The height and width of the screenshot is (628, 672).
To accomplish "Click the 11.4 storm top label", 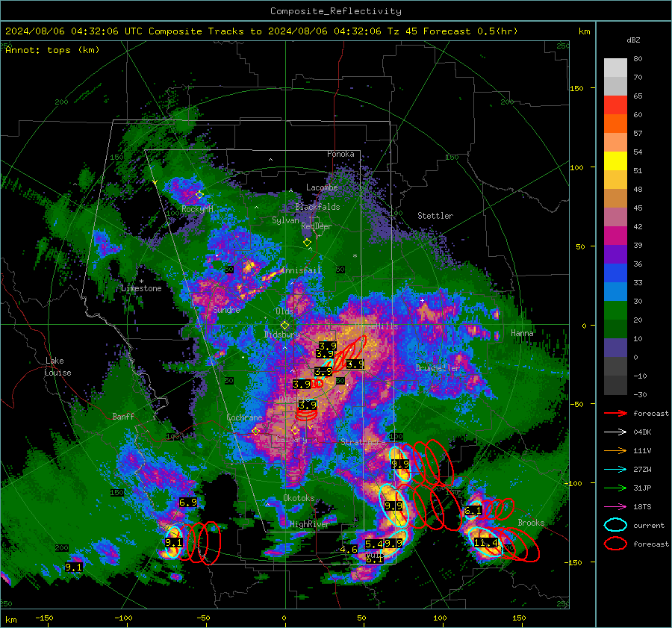I will click(486, 543).
